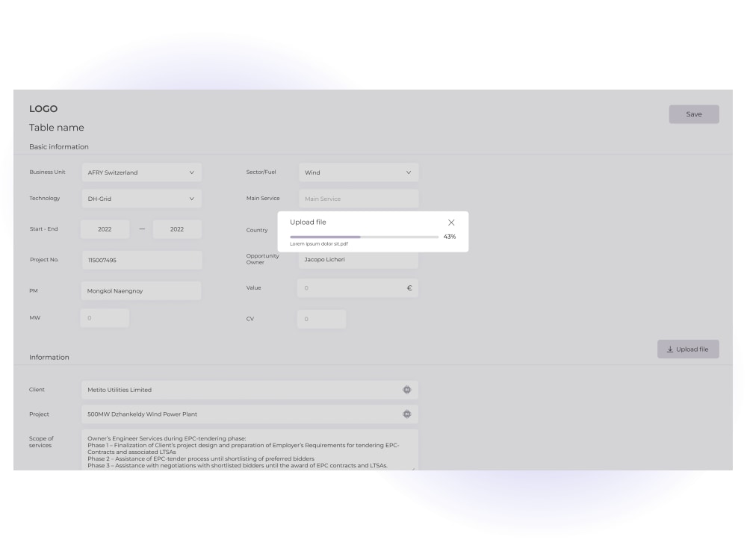747x560 pixels.
Task: Select the Main Service input field
Action: pos(359,199)
